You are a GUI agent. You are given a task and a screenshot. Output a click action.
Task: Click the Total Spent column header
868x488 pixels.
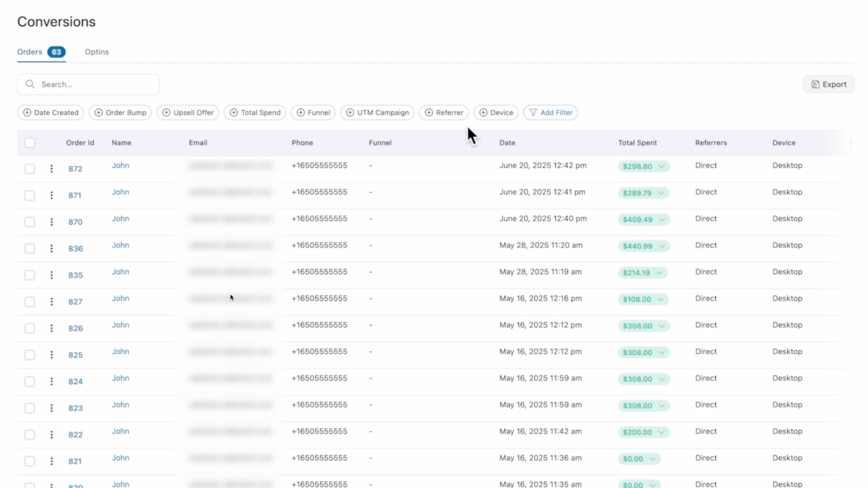point(637,143)
